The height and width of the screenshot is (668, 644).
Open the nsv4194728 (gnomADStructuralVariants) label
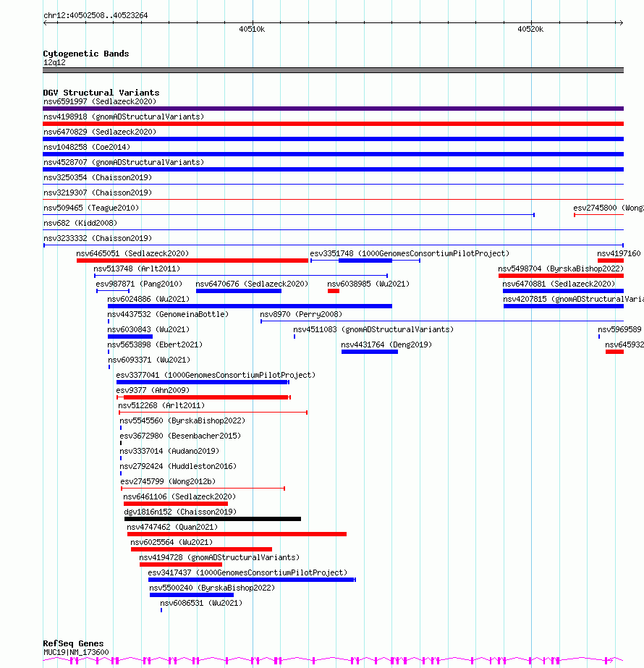tap(219, 558)
